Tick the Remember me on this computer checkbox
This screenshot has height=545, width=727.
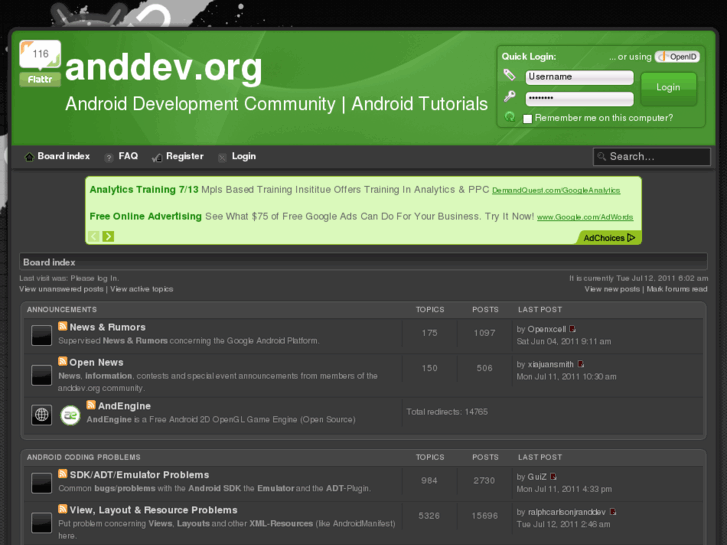[x=528, y=119]
